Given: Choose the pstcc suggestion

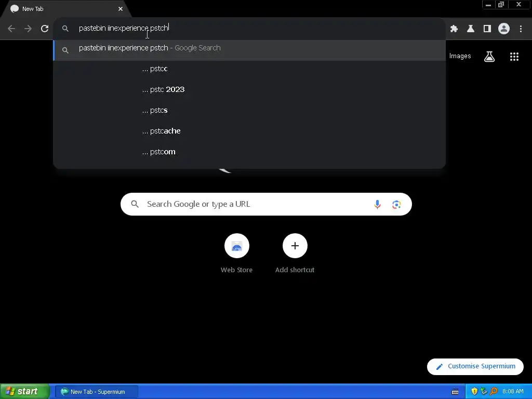Looking at the screenshot, I should click(x=249, y=69).
